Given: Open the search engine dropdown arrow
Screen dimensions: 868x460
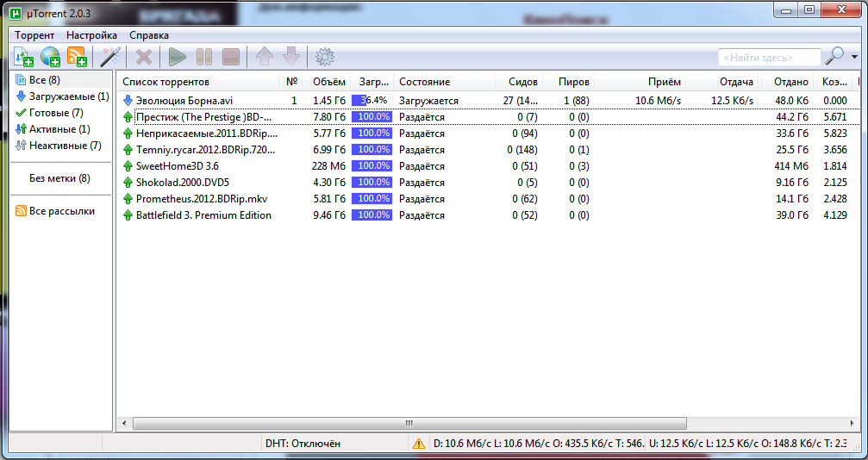Looking at the screenshot, I should (x=855, y=57).
